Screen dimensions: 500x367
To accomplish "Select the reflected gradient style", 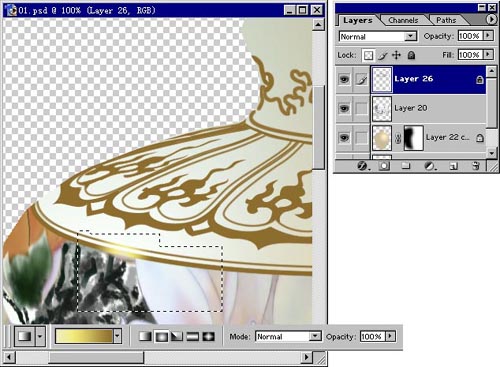I will pyautogui.click(x=193, y=336).
